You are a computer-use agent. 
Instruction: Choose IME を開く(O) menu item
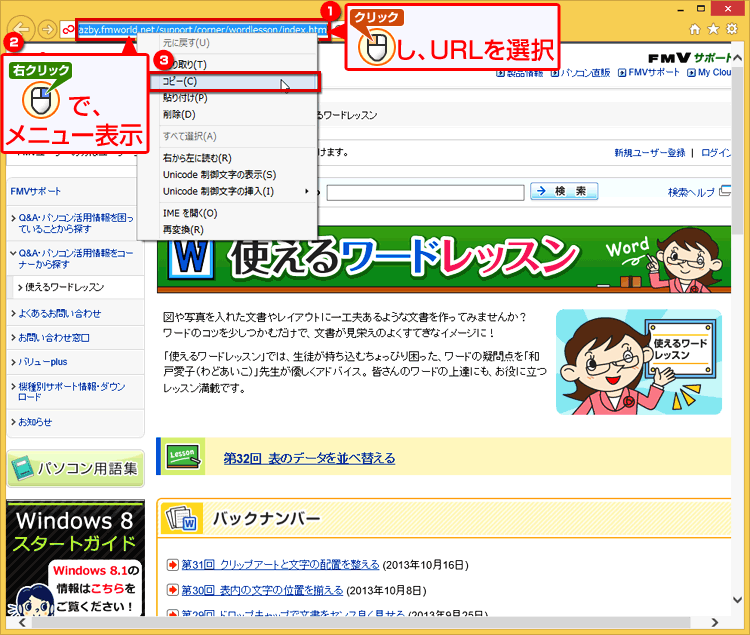coord(190,213)
